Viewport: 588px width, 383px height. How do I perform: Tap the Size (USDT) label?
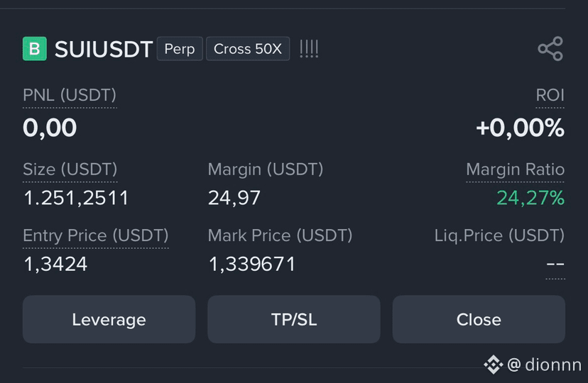point(70,170)
